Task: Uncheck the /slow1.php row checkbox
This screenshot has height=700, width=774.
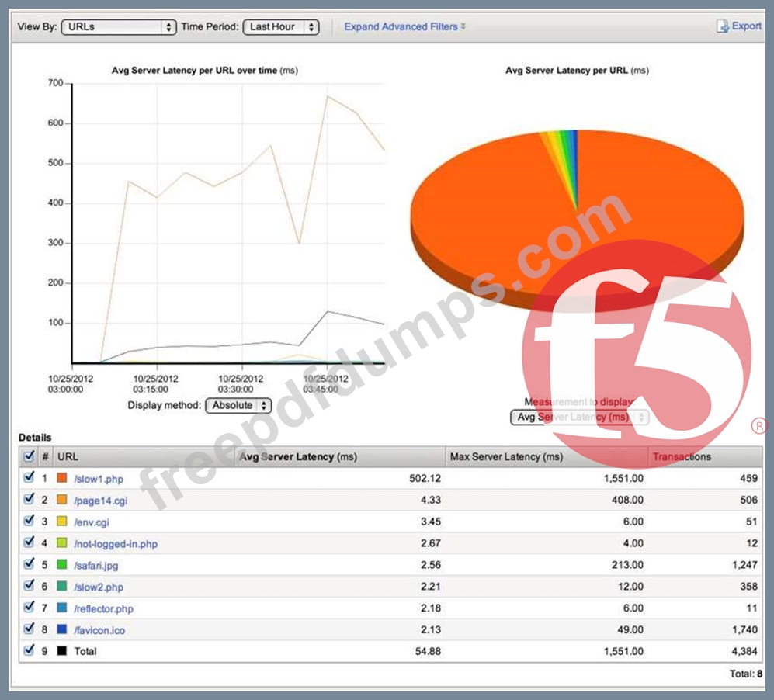Action: pos(29,478)
